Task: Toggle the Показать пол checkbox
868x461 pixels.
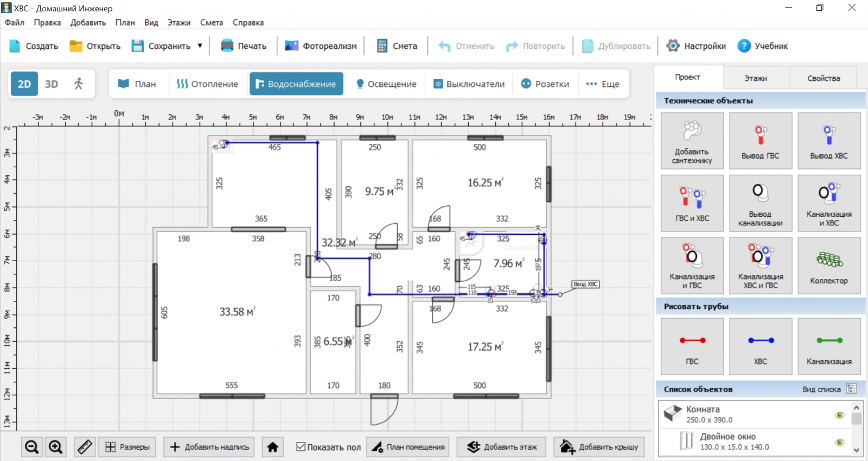Action: (x=301, y=447)
